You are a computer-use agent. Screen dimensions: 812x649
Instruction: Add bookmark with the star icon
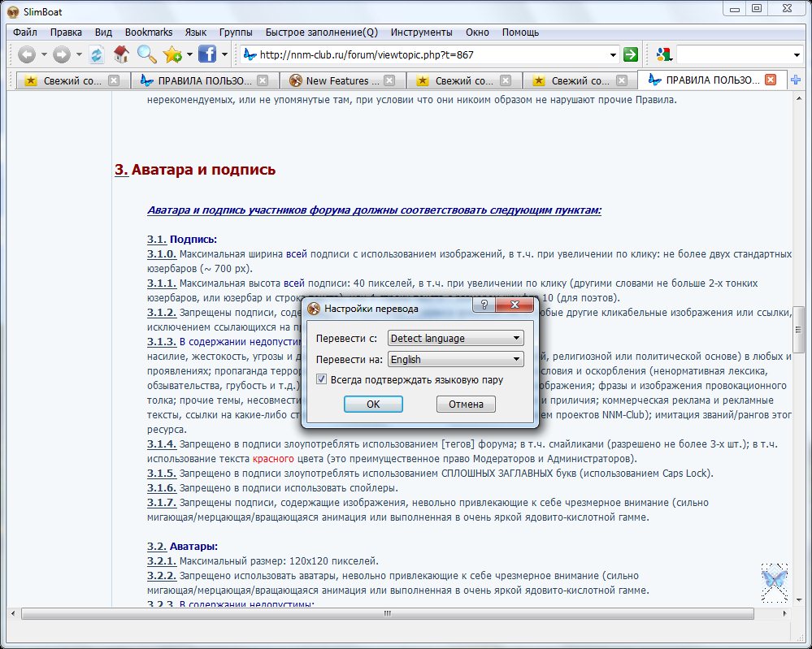(172, 54)
